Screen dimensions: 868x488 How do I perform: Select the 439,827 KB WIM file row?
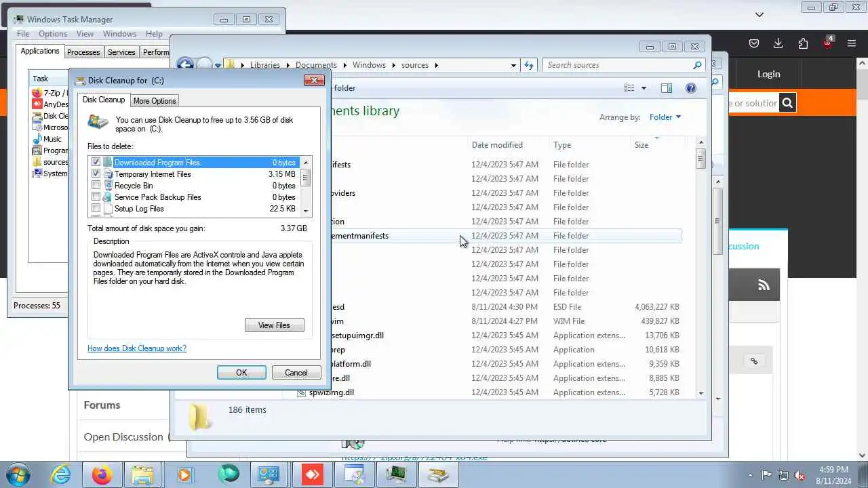click(488, 321)
